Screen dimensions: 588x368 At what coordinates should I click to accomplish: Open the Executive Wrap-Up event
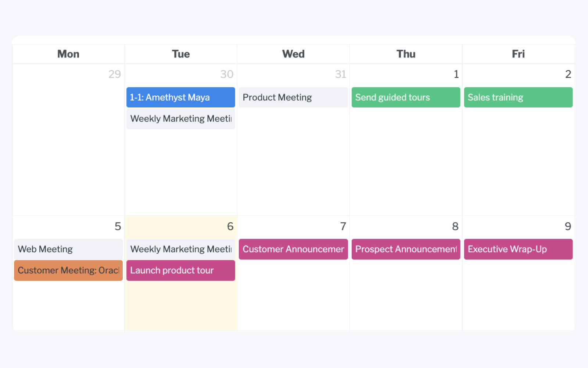(x=518, y=249)
